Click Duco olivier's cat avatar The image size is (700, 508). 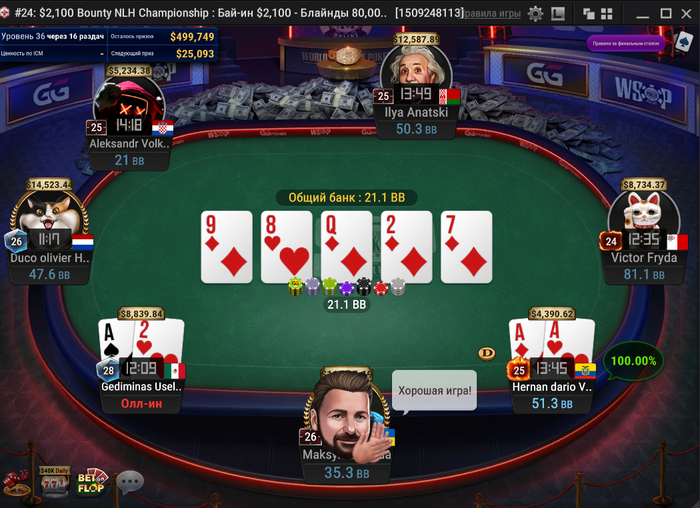(x=50, y=211)
